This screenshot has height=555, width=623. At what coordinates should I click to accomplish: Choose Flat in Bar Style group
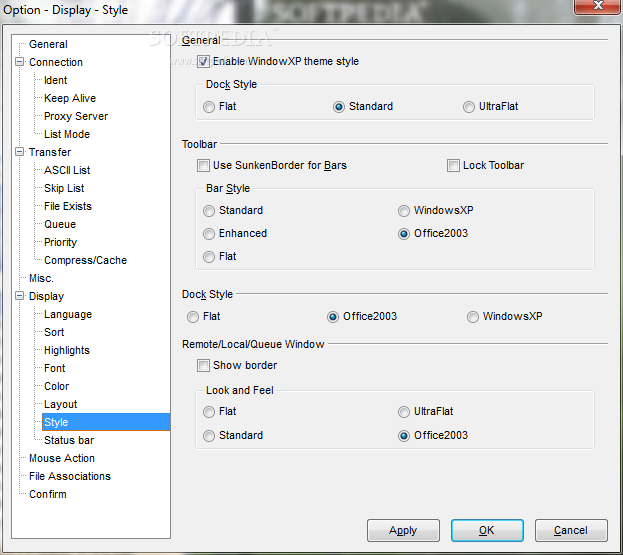(209, 257)
